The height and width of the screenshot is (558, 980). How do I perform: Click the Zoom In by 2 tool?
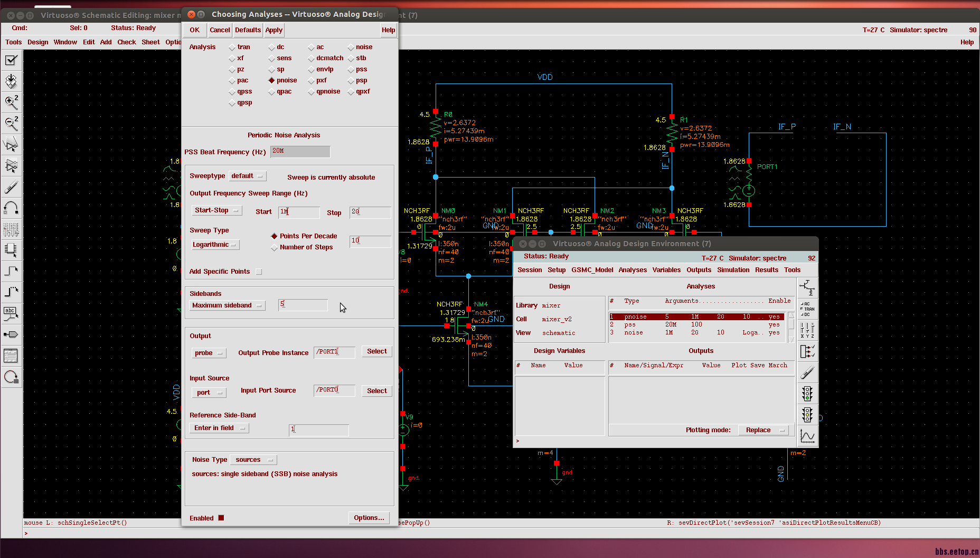pyautogui.click(x=11, y=102)
